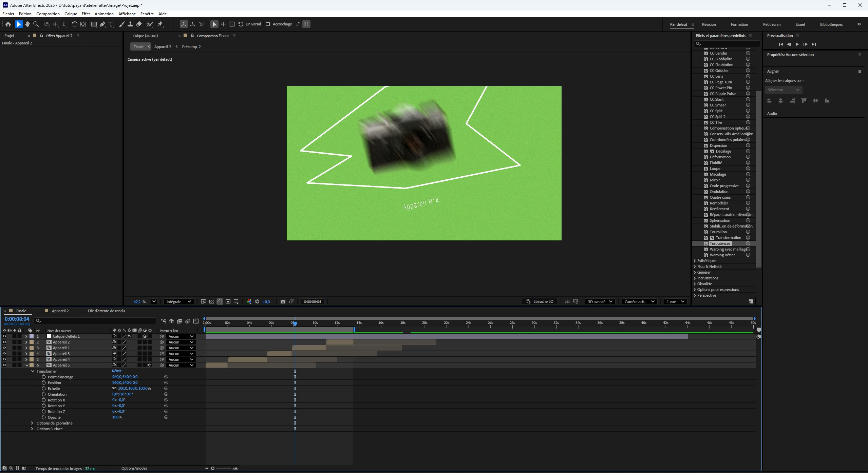
Task: Click the timeline zoom slider
Action: pyautogui.click(x=213, y=468)
